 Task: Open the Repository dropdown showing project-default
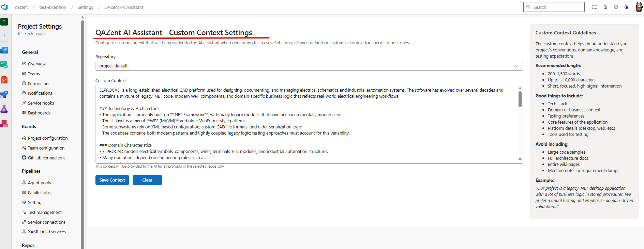(x=309, y=66)
